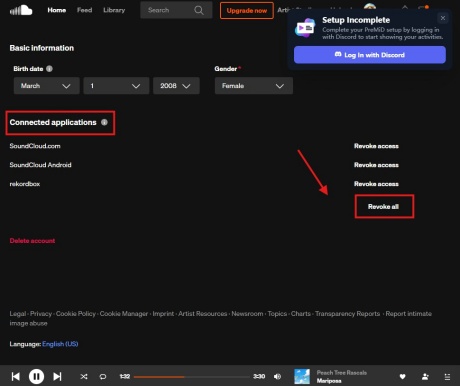Screen dimensions: 460x386
Task: Revoke access for SoundCloud.com
Action: (x=376, y=146)
